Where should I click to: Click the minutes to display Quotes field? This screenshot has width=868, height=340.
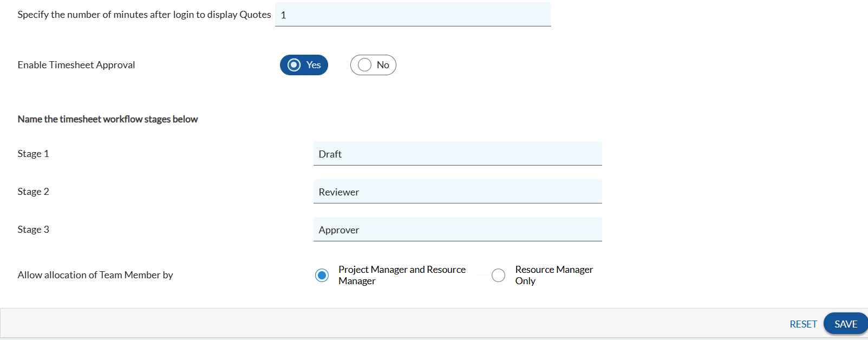(413, 15)
